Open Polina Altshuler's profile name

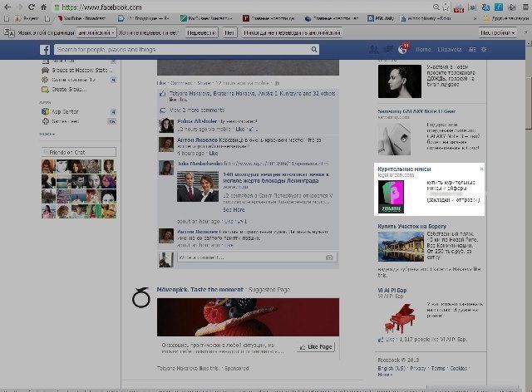click(197, 121)
